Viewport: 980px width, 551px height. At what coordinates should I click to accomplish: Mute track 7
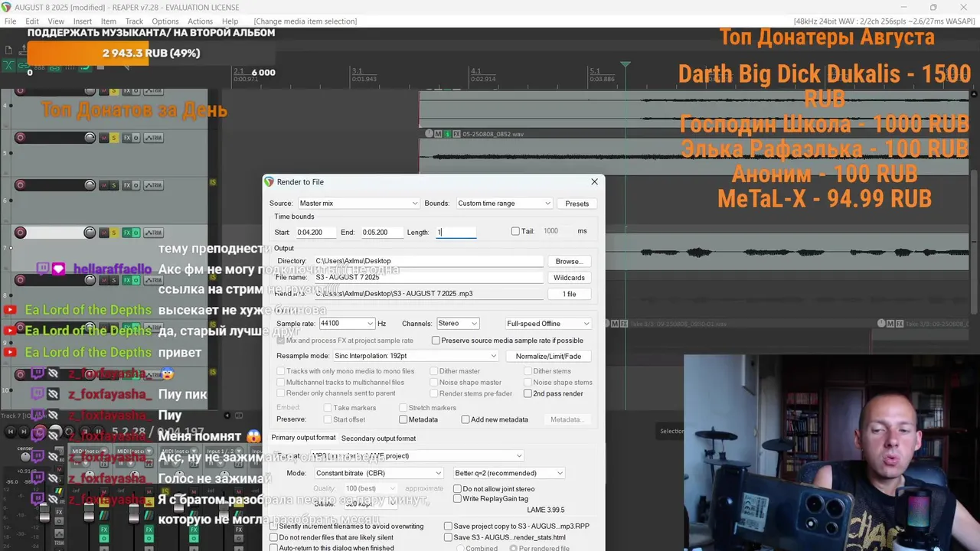coord(104,233)
